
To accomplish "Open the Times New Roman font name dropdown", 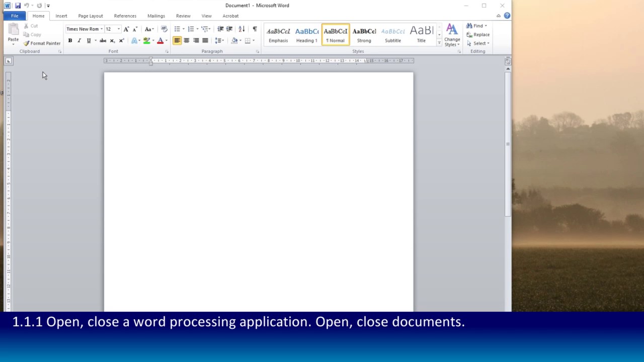I will [x=101, y=29].
